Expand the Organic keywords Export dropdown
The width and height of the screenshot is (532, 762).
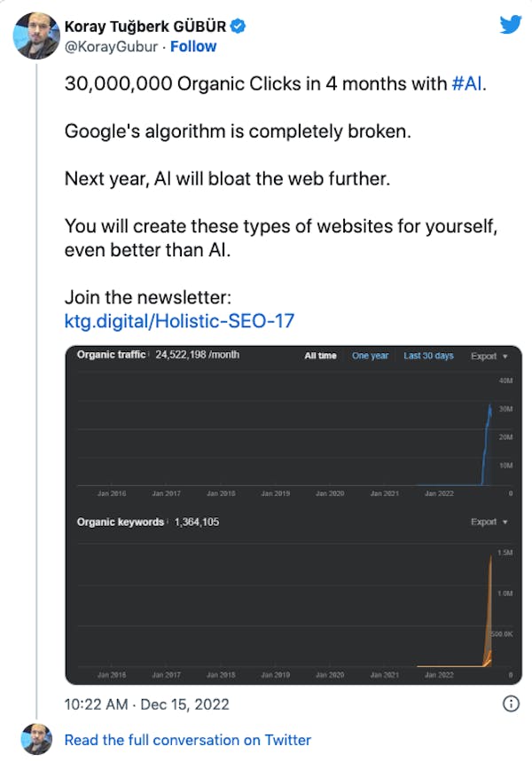pos(489,522)
